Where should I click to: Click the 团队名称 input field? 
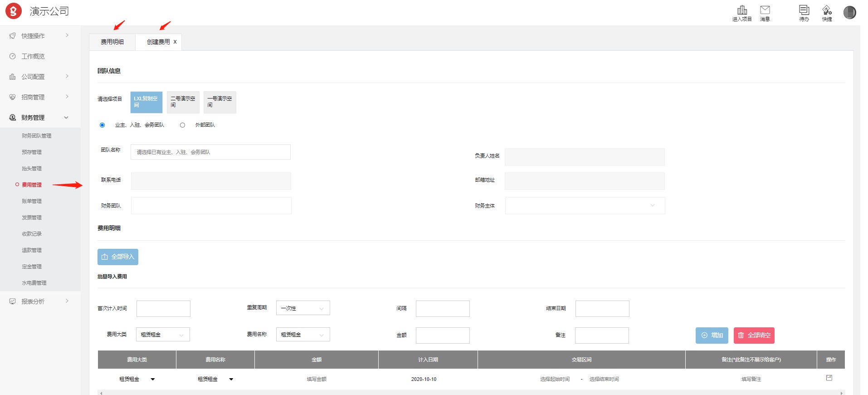point(210,152)
